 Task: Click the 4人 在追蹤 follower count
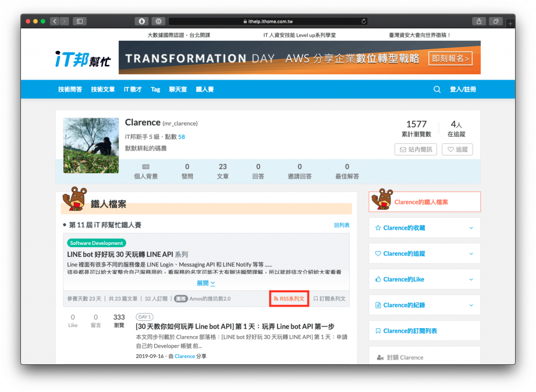click(456, 129)
